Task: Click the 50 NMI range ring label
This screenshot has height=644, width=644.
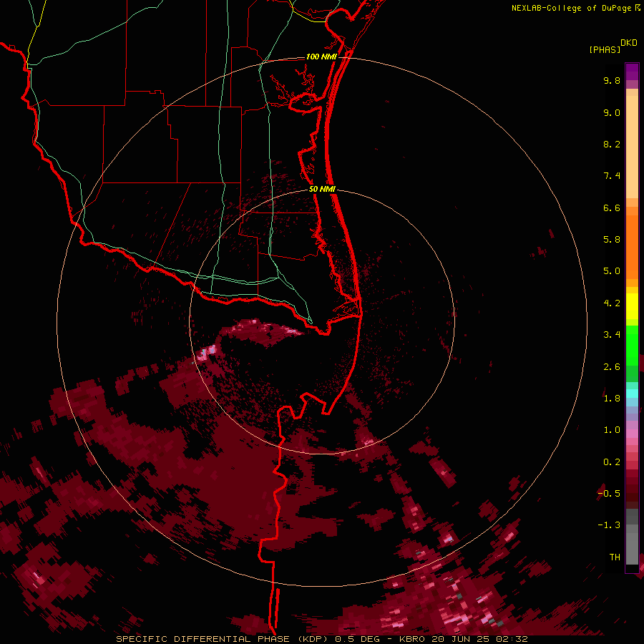Action: pyautogui.click(x=322, y=189)
